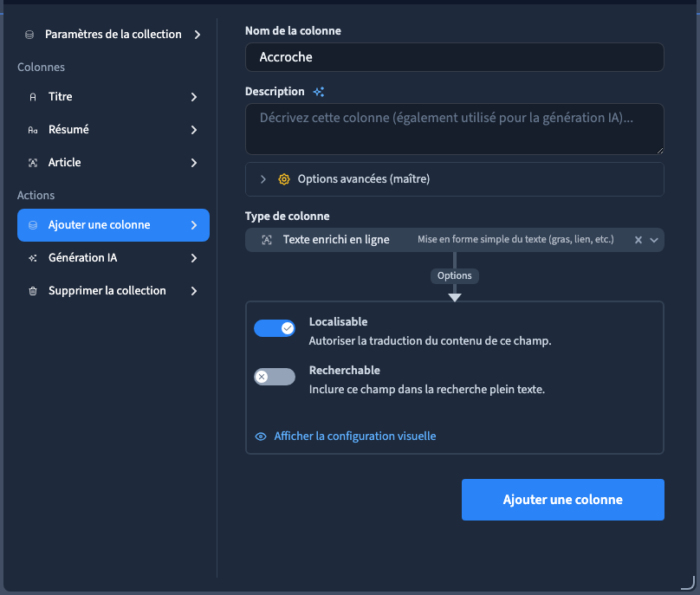700x595 pixels.
Task: Click the blue Ajouter une colonne button
Action: 563,500
